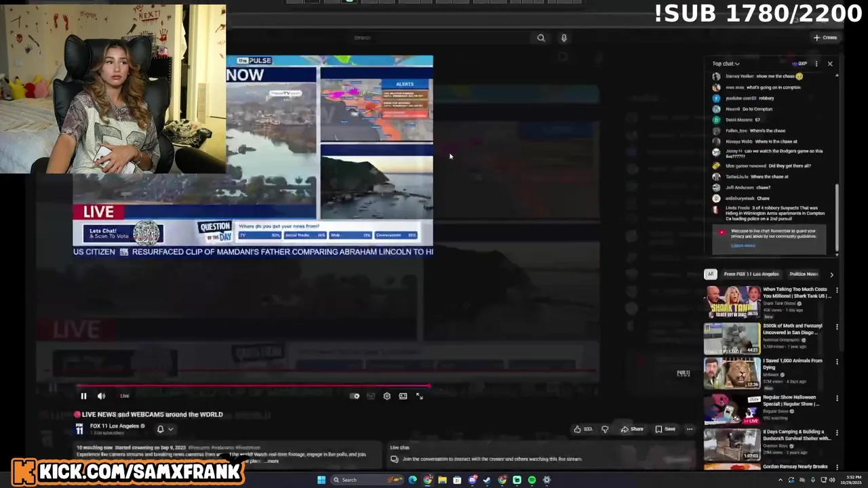
Task: Click the YouTube search input field
Action: pos(441,38)
